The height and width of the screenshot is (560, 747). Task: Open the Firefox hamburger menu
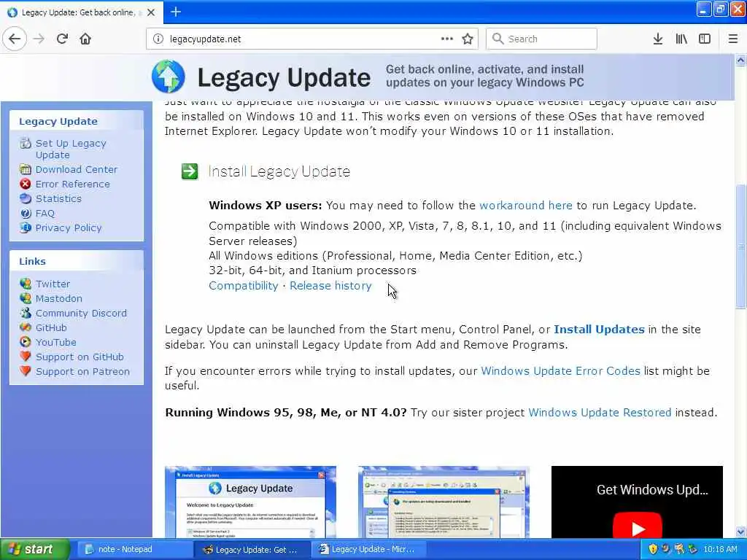[x=733, y=39]
